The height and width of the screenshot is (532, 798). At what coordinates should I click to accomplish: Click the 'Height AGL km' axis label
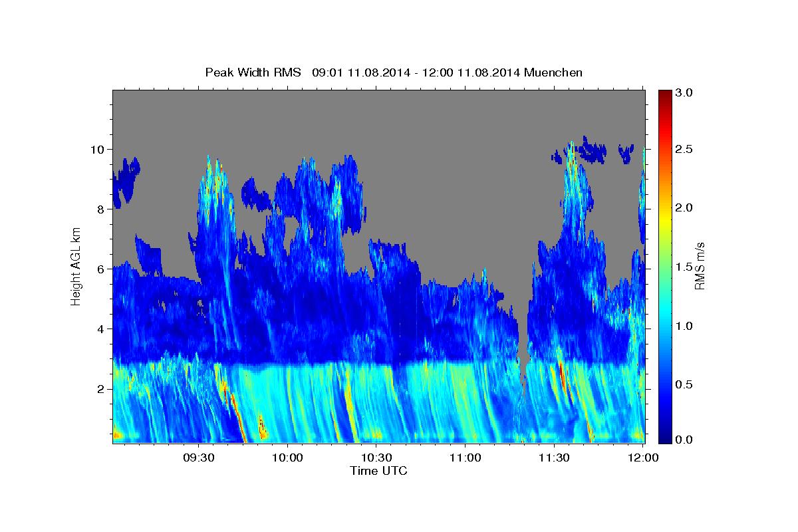[76, 266]
